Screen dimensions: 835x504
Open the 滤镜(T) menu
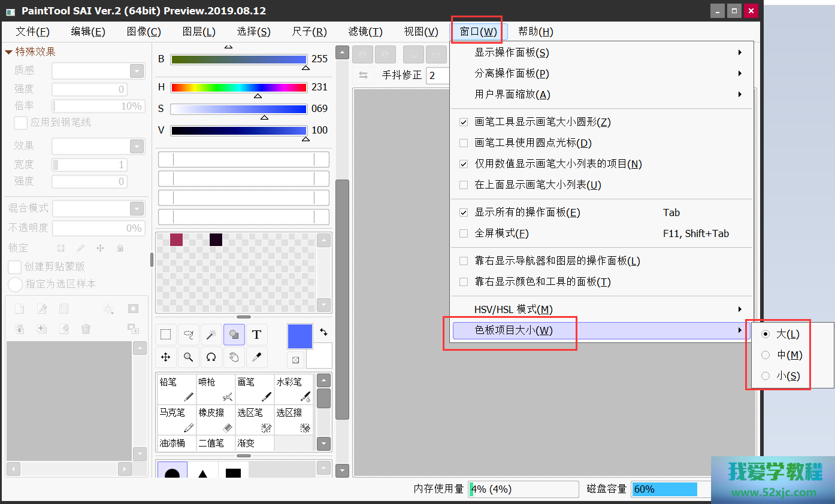tap(365, 32)
